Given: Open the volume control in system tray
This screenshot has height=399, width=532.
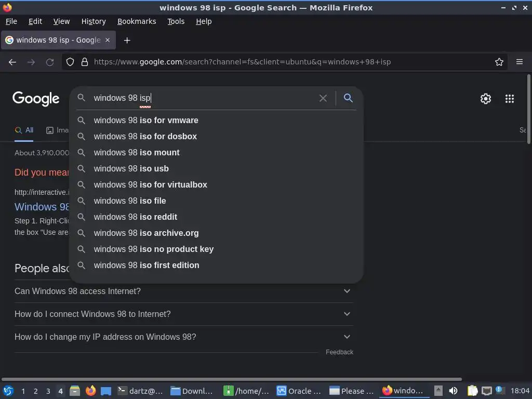Looking at the screenshot, I should 453,391.
